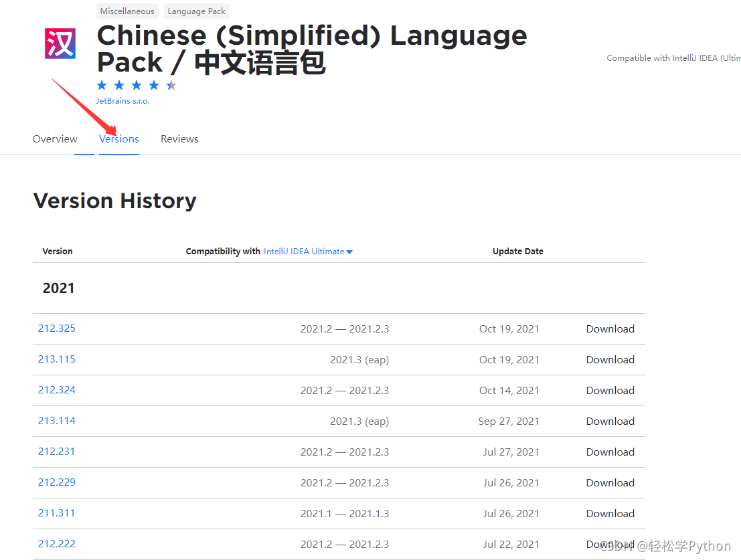Switch to the Versions tab

click(x=119, y=138)
